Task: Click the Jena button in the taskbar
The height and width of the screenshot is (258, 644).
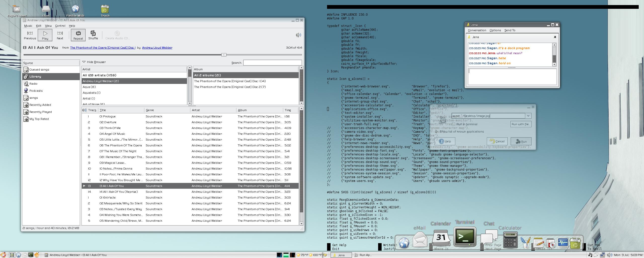Action: pyautogui.click(x=341, y=255)
